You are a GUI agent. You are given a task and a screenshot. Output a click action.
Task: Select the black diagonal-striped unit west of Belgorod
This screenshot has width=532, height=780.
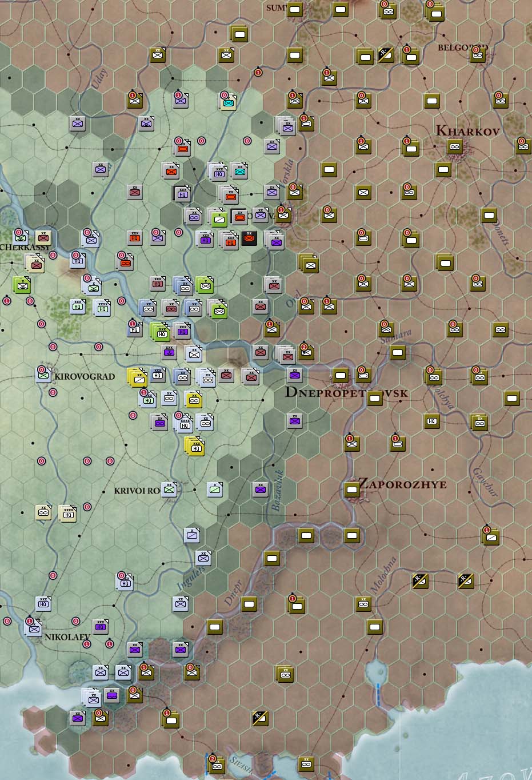click(386, 55)
